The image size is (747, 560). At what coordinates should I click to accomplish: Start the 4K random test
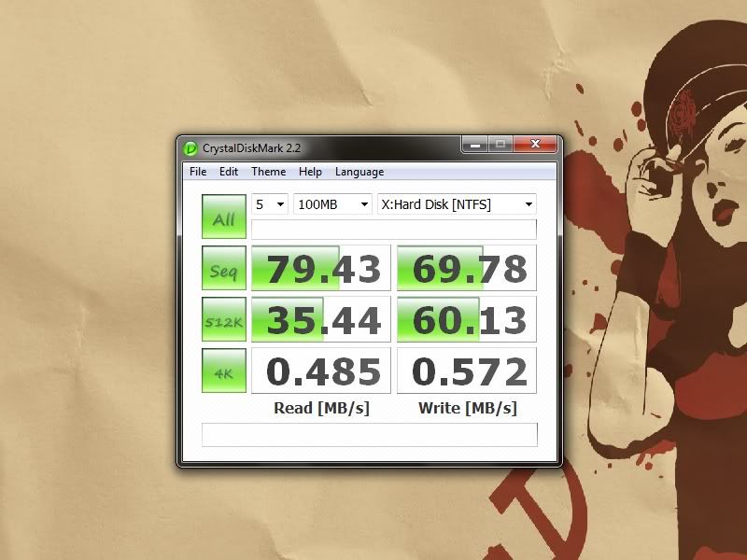(x=224, y=371)
